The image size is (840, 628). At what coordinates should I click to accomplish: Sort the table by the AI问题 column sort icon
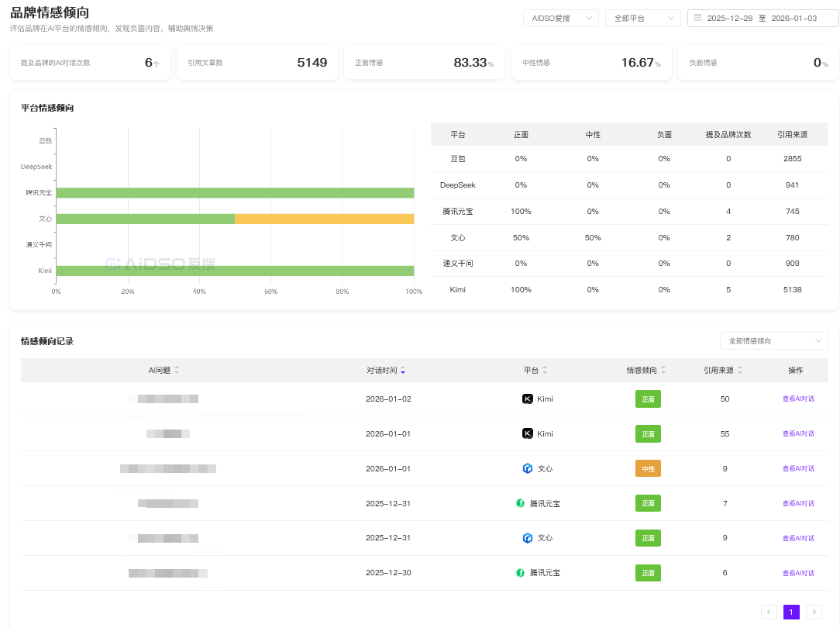[177, 371]
